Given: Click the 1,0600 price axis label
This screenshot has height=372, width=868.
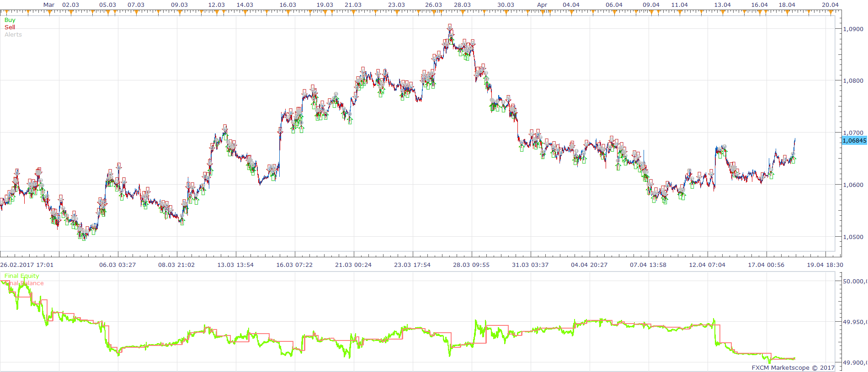Looking at the screenshot, I should click(853, 185).
